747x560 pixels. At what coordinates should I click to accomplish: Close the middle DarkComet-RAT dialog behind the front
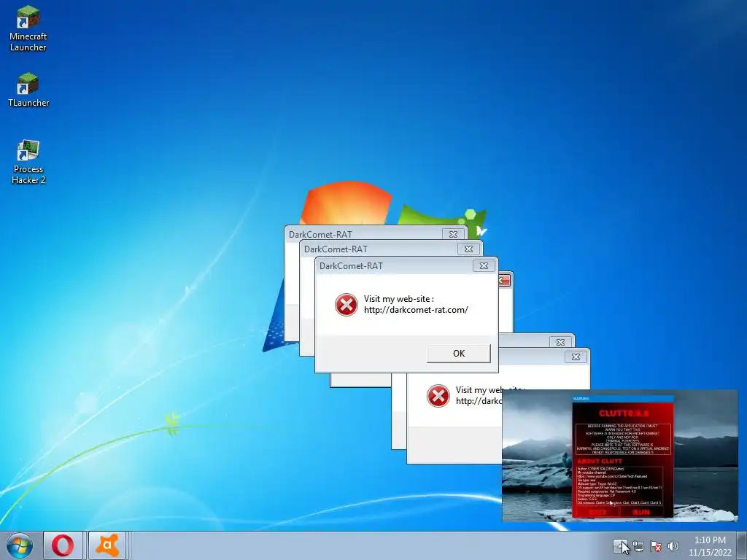[468, 249]
